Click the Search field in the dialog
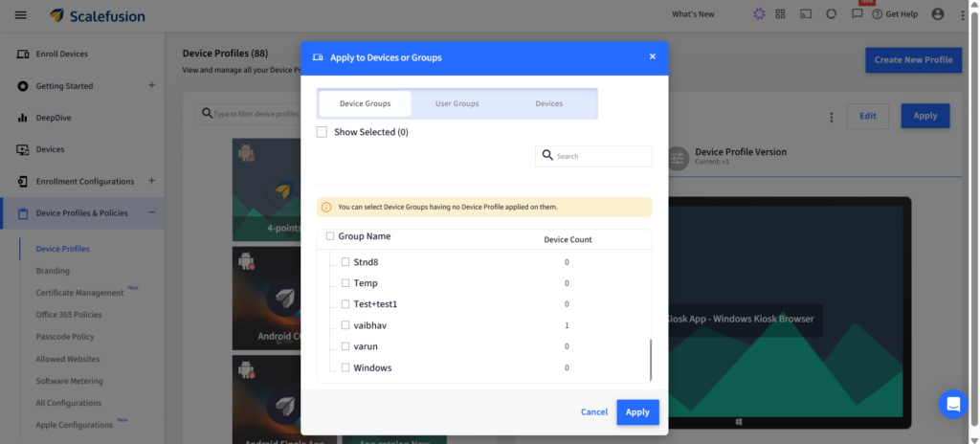Viewport: 980px width, 444px height. click(593, 156)
